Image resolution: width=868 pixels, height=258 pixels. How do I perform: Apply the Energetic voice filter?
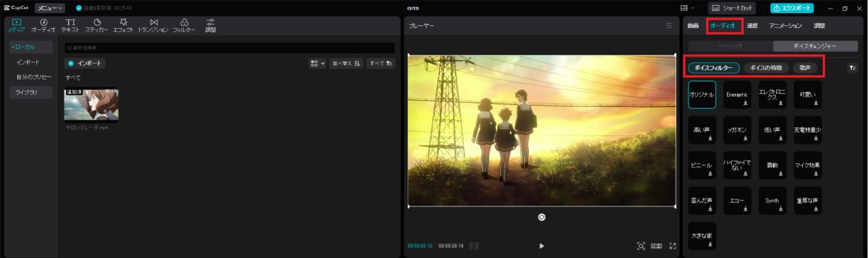(737, 95)
